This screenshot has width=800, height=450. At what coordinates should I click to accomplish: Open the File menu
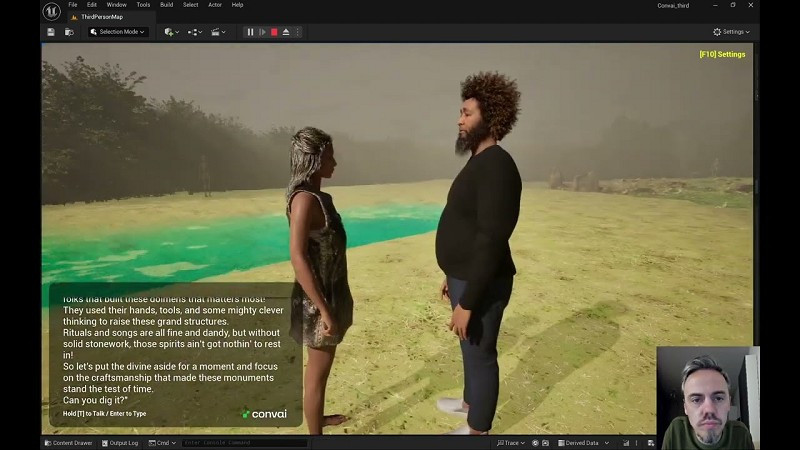72,5
